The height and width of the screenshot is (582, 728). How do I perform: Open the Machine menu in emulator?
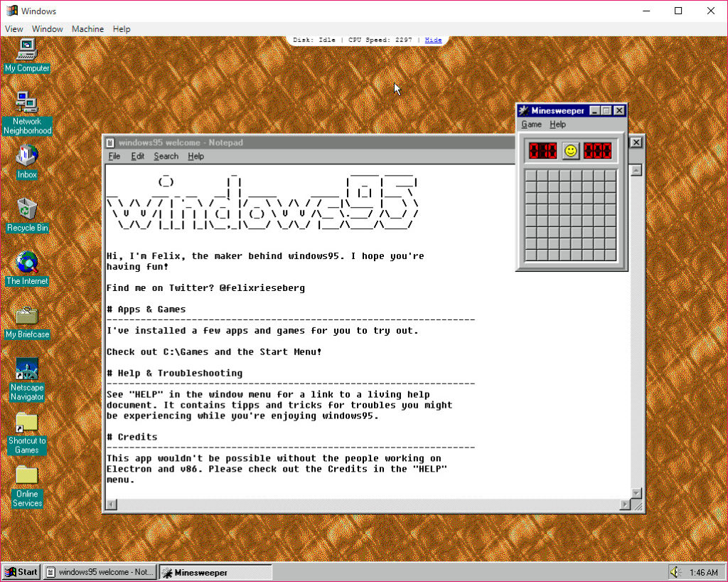pyautogui.click(x=87, y=29)
